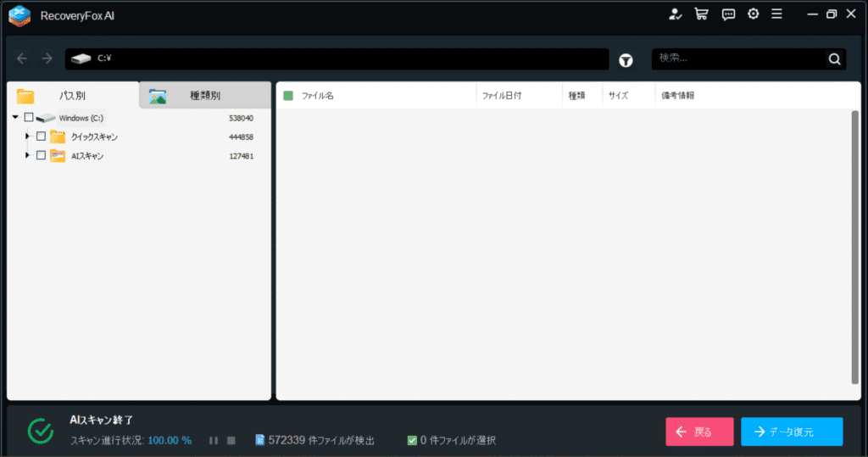This screenshot has width=868, height=457.
Task: Collapse the Windows (C:) tree node
Action: [15, 118]
